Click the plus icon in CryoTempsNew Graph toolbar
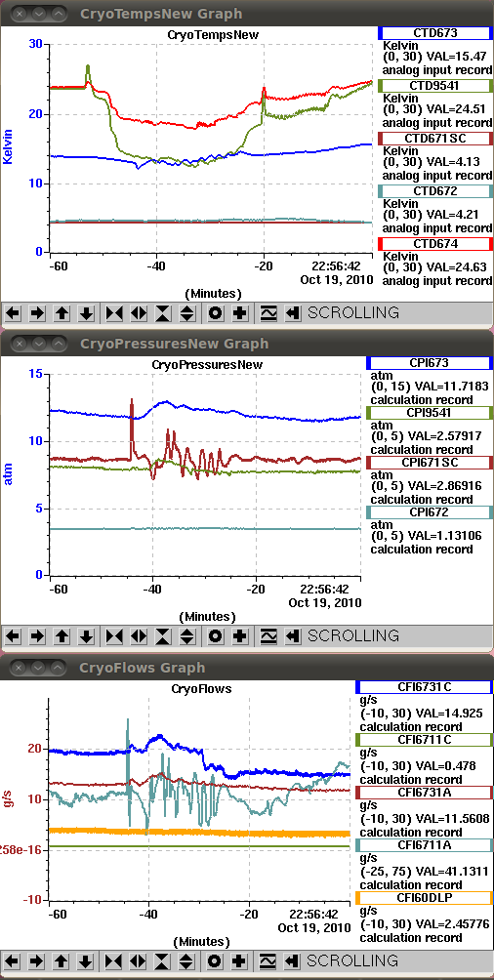The height and width of the screenshot is (980, 494). 239,312
